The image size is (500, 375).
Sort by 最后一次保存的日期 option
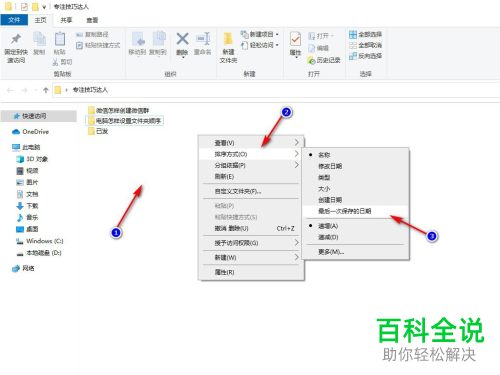pos(355,211)
